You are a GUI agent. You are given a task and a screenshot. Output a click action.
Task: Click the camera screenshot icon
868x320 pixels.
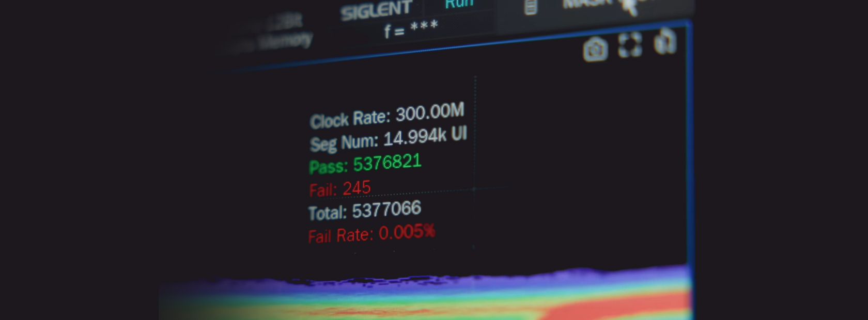[x=595, y=50]
